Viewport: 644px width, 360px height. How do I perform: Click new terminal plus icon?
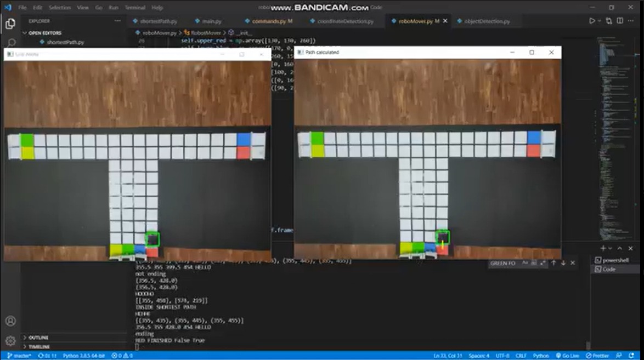pos(603,248)
